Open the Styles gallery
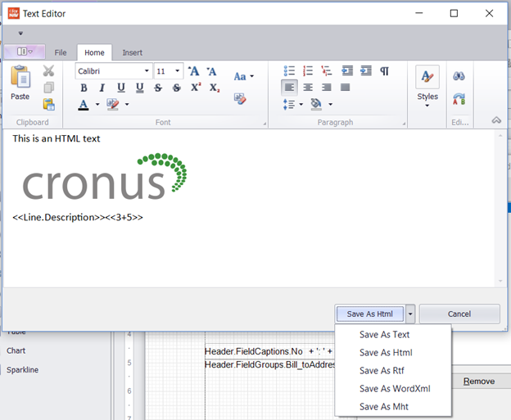511x420 pixels. pos(427,86)
